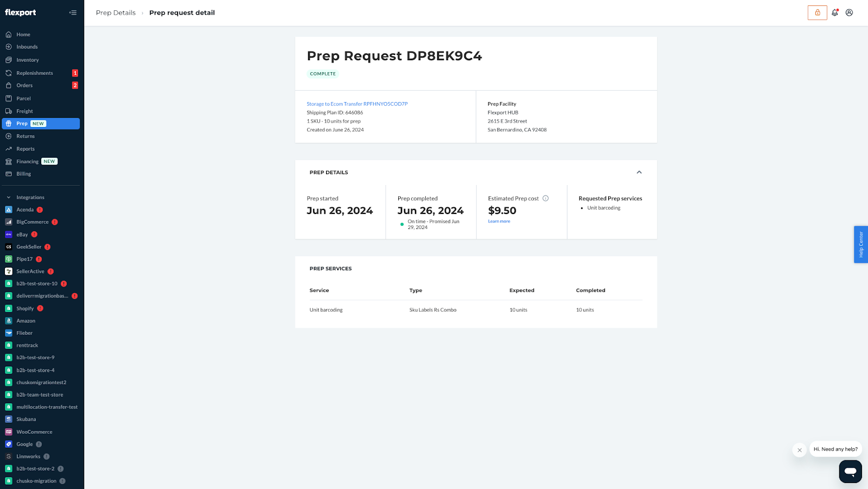The width and height of the screenshot is (868, 489).
Task: Open the chat bubble in bottom corner
Action: [x=850, y=471]
